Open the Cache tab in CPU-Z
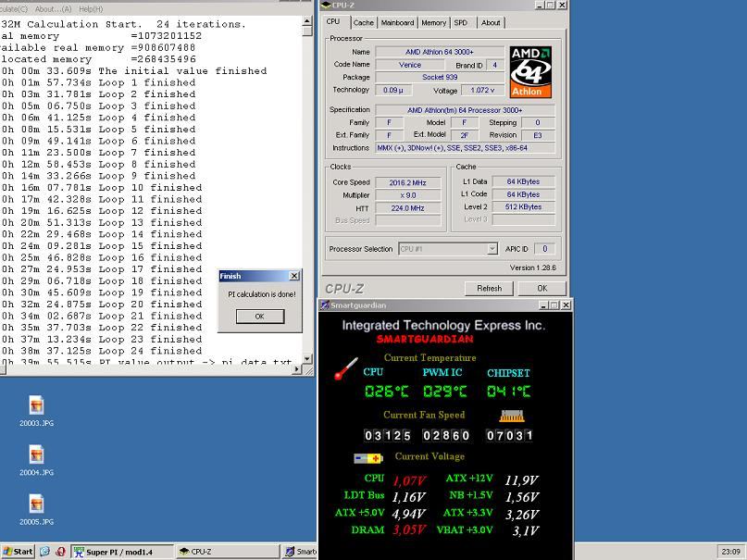747x560 pixels. pyautogui.click(x=364, y=22)
